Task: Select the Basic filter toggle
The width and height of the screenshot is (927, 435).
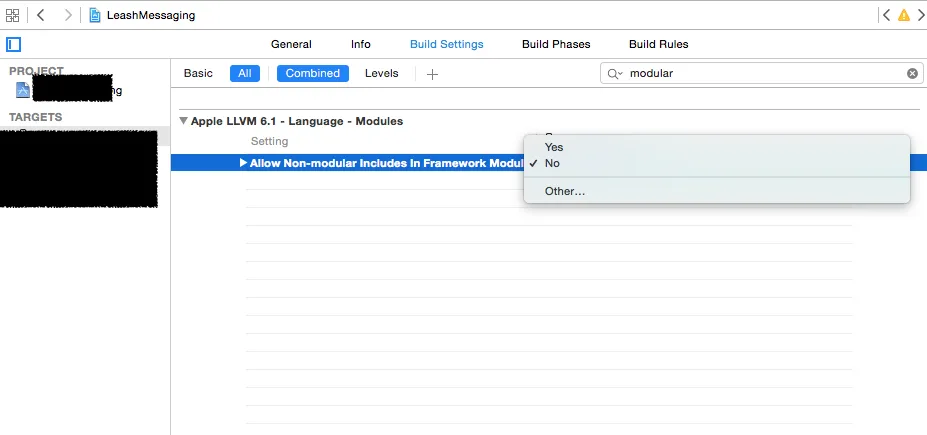Action: (x=198, y=74)
